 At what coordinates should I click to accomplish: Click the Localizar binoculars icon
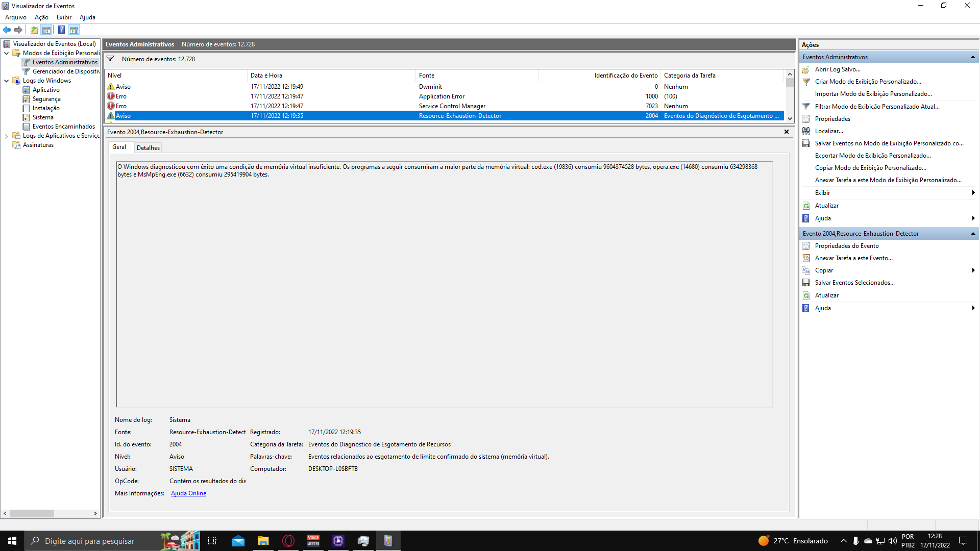click(806, 131)
